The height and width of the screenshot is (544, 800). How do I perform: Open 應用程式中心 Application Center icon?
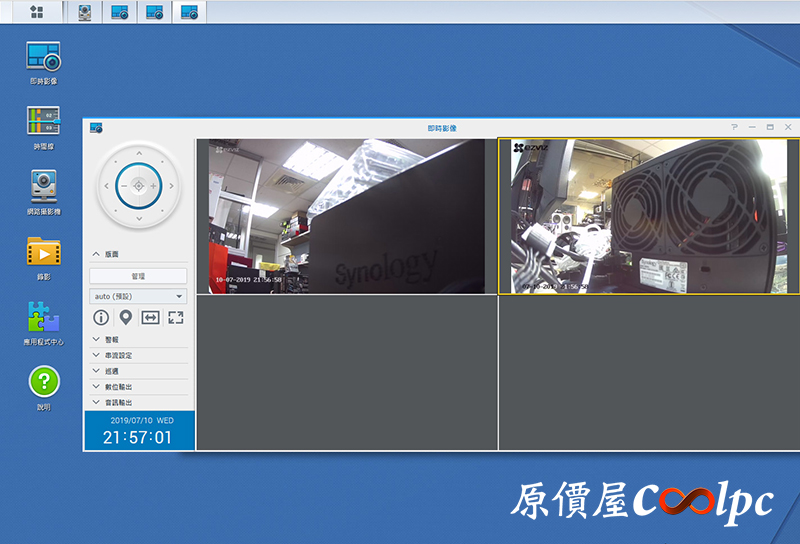(x=43, y=323)
